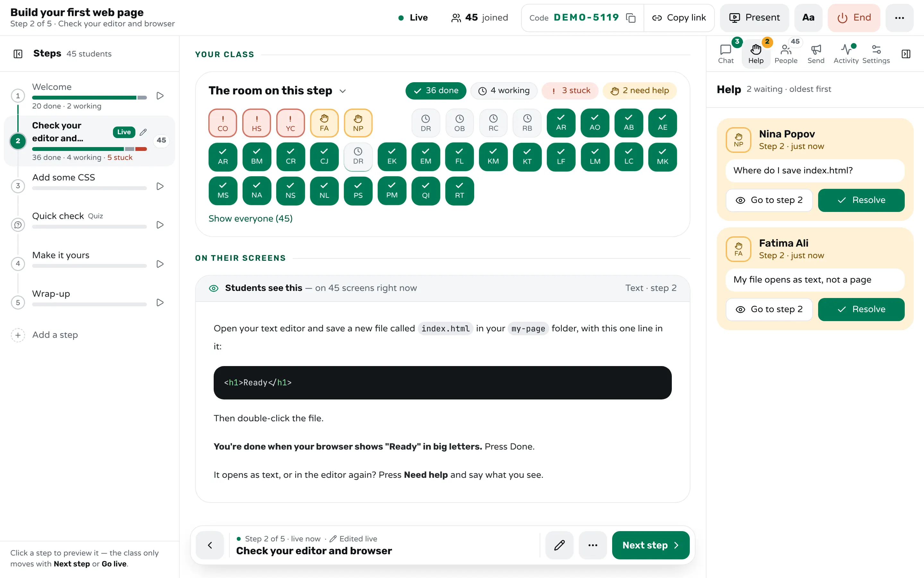The height and width of the screenshot is (578, 924).
Task: Open the Chat tab
Action: click(725, 54)
